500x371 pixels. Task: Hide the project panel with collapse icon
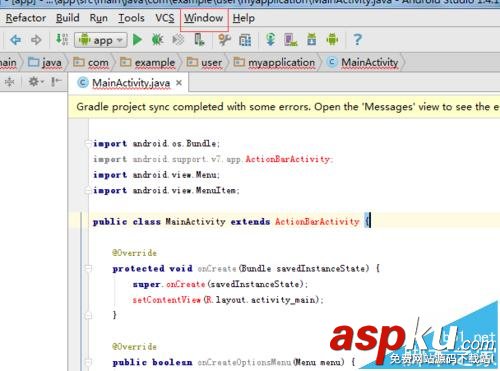click(x=56, y=82)
